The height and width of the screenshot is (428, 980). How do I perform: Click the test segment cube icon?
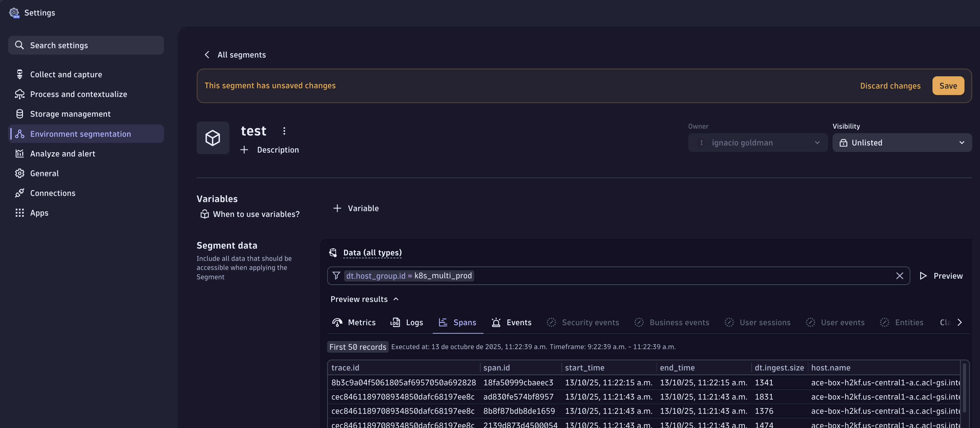click(213, 138)
